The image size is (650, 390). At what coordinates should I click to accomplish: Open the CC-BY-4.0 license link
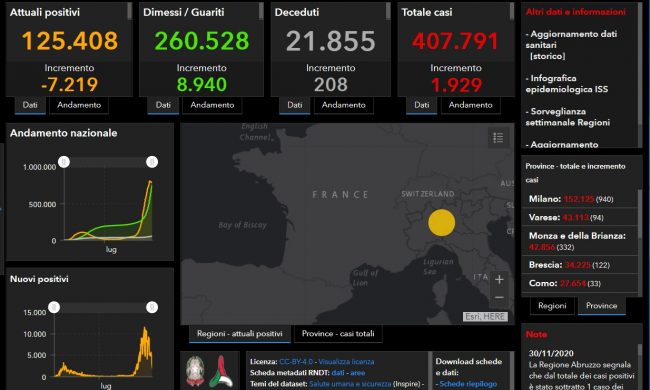click(296, 362)
